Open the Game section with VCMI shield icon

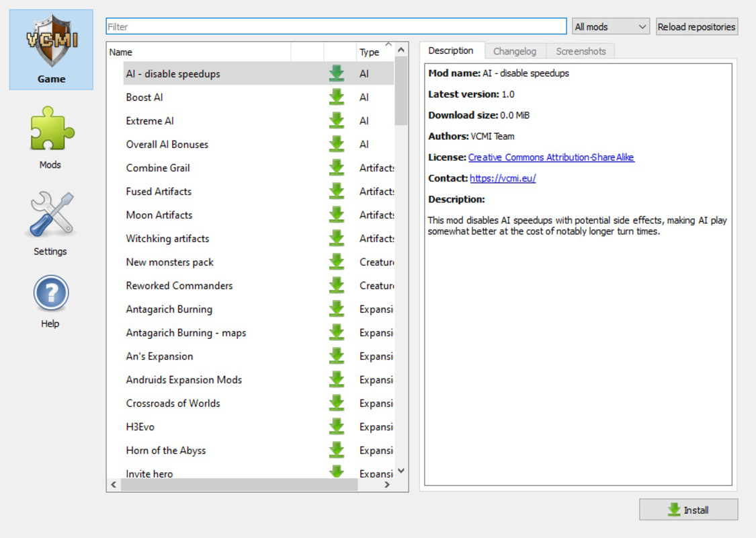51,49
